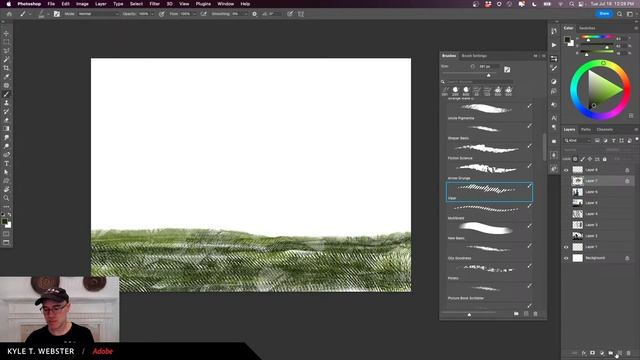This screenshot has width=640, height=360.
Task: Click the Home icon in the options bar
Action: tap(9, 14)
